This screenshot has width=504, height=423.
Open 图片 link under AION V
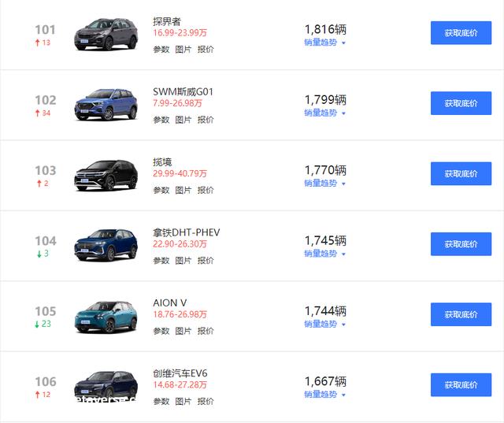(x=183, y=331)
